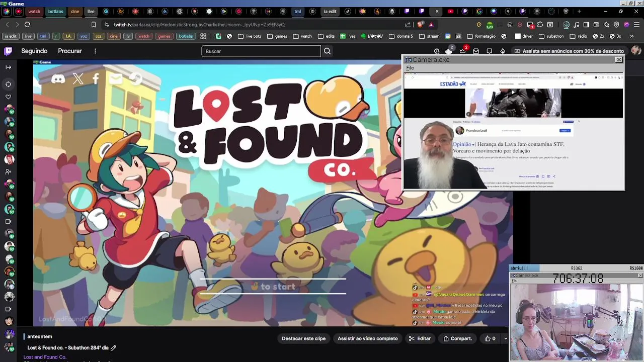Open the clip Editar scissors button
644x362 pixels.
pyautogui.click(x=420, y=338)
